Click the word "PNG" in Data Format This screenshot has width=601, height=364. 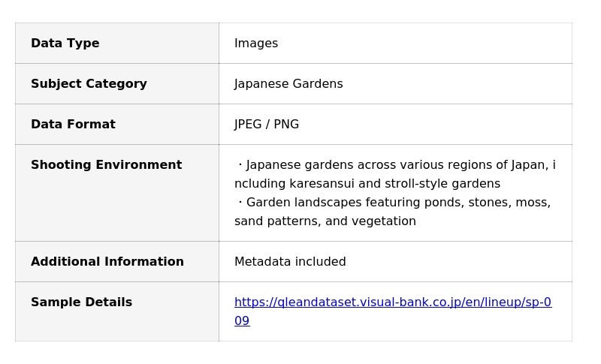click(286, 125)
